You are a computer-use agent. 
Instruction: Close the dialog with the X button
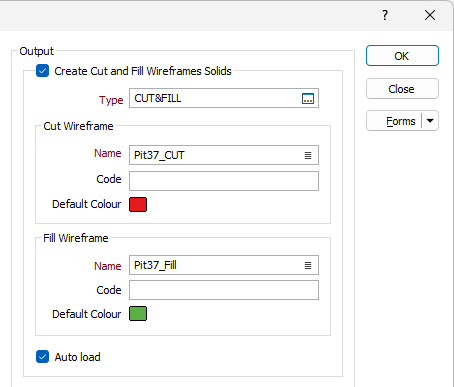[x=430, y=15]
